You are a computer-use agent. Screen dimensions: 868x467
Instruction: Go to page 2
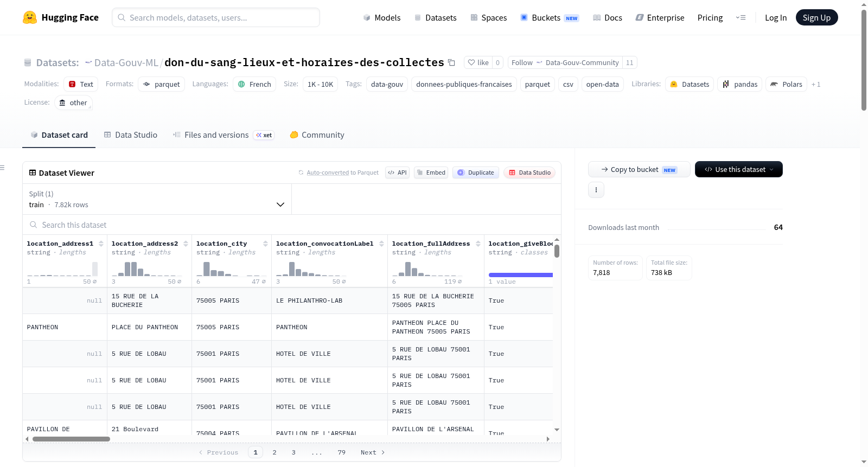coord(275,452)
